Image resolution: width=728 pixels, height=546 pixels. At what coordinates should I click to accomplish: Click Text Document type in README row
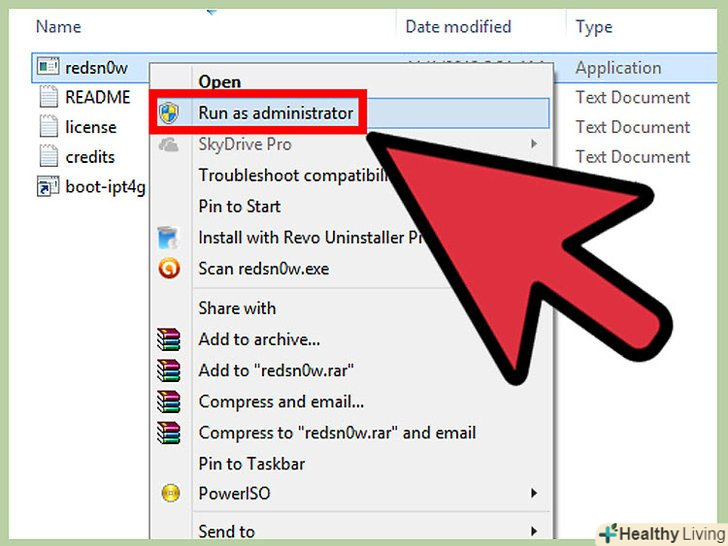click(633, 98)
